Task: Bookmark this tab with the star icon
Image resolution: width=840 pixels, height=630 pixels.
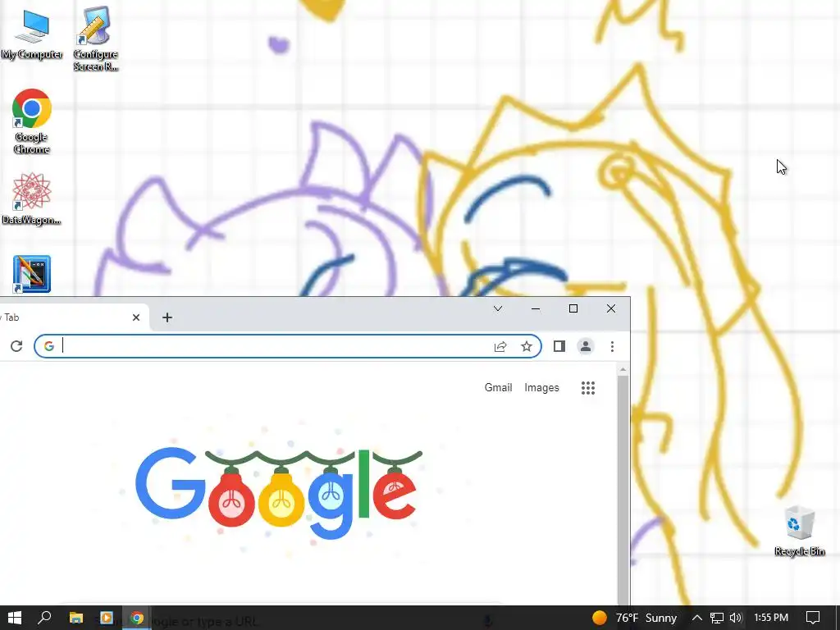Action: [x=527, y=347]
